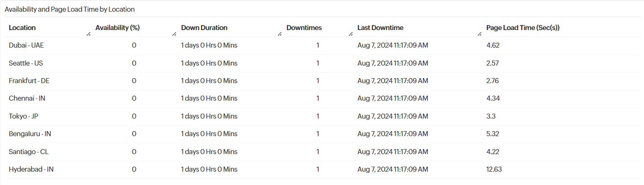This screenshot has width=644, height=185.
Task: Click Downtimes column header
Action: (x=304, y=28)
